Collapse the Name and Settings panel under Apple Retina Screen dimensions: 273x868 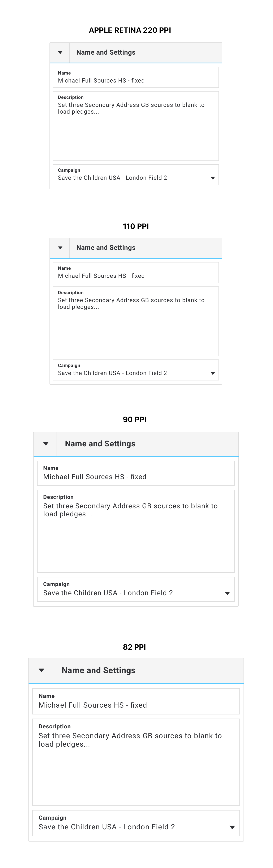click(60, 52)
